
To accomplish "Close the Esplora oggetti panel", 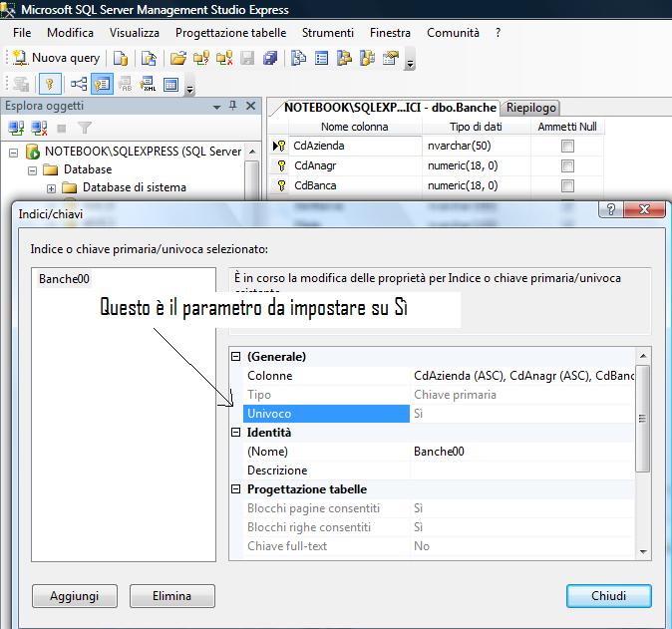I will tap(250, 106).
